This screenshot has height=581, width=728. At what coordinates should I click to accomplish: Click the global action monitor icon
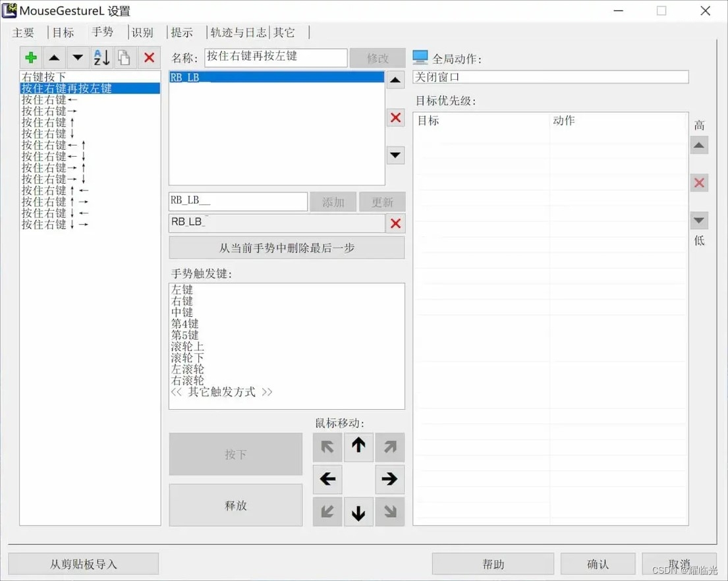tap(420, 57)
